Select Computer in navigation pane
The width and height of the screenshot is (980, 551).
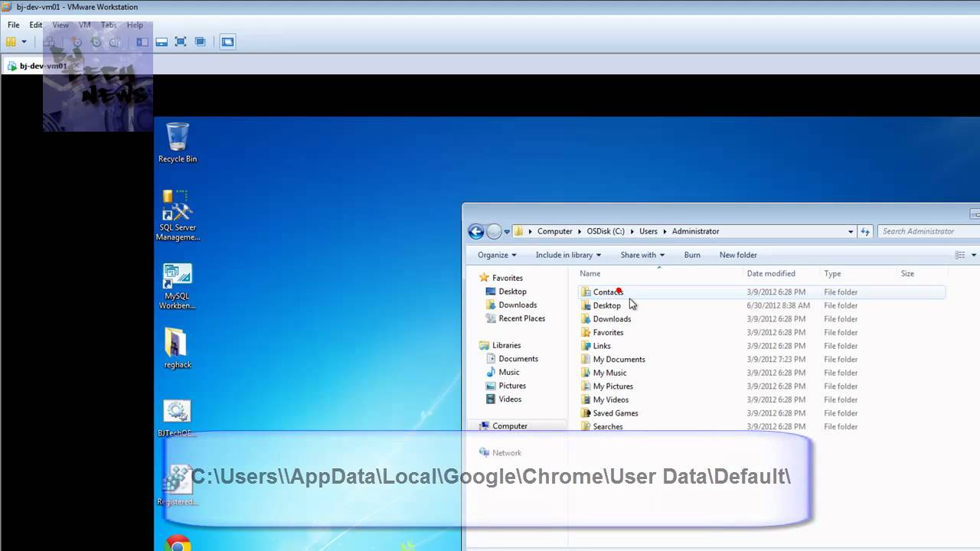pos(503,426)
